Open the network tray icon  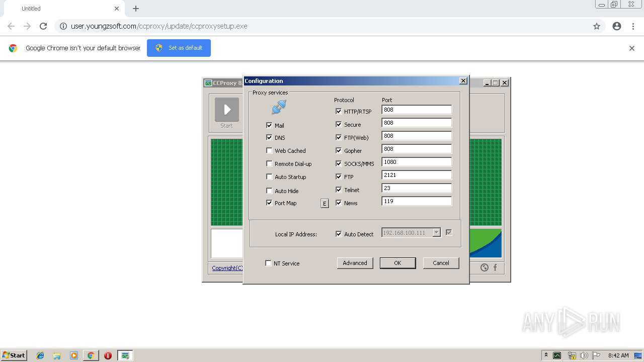coord(572,355)
